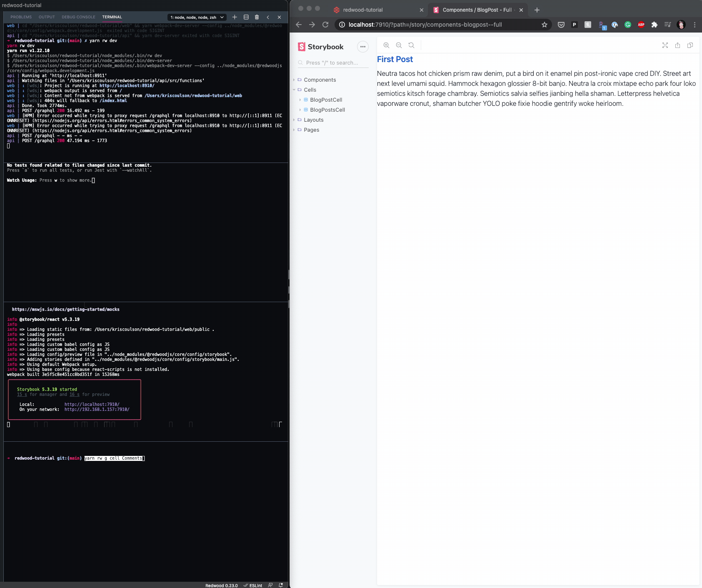
Task: Expand the BlogPostCell tree item
Action: pos(301,100)
